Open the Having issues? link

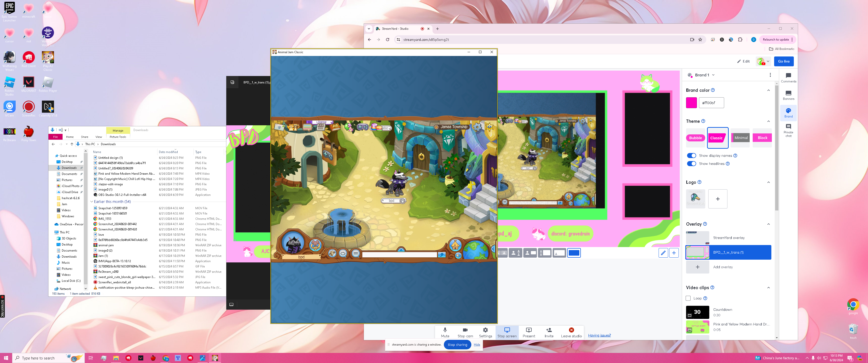[599, 335]
